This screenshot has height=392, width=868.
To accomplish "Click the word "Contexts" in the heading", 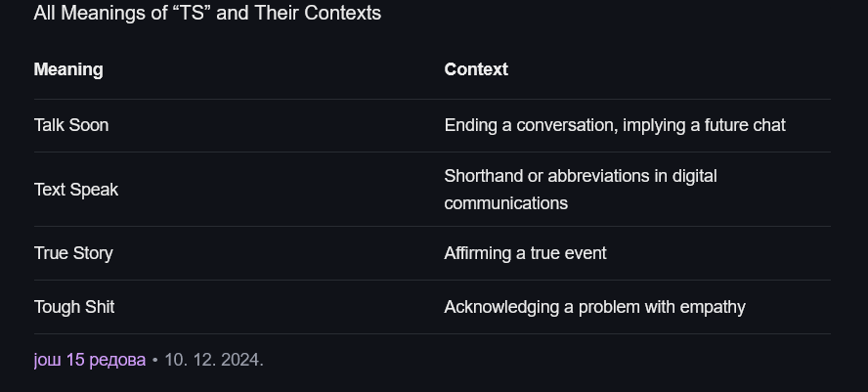I will 343,13.
